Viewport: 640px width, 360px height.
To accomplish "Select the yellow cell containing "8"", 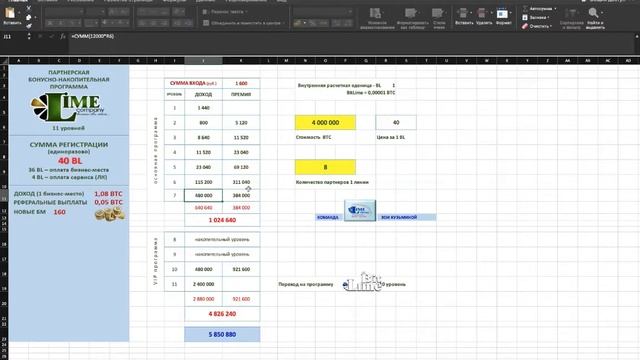I will 325,167.
